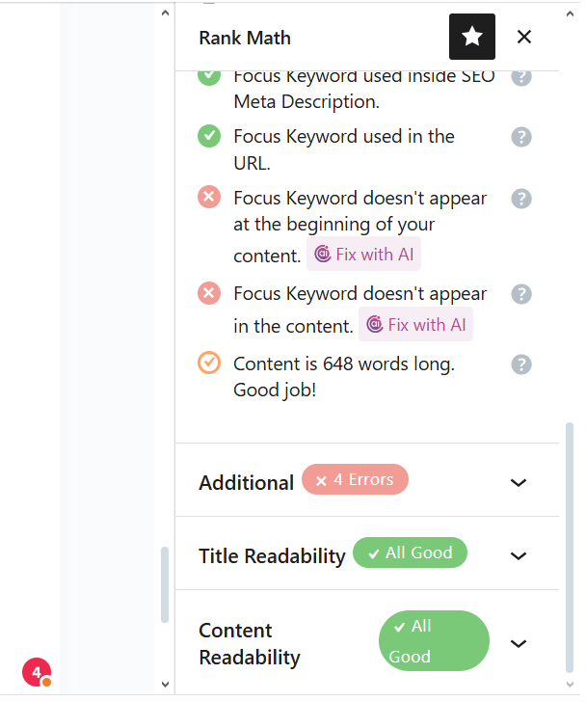Open help icon for 648 words content length
Screen dimensions: 586x728
tap(521, 364)
